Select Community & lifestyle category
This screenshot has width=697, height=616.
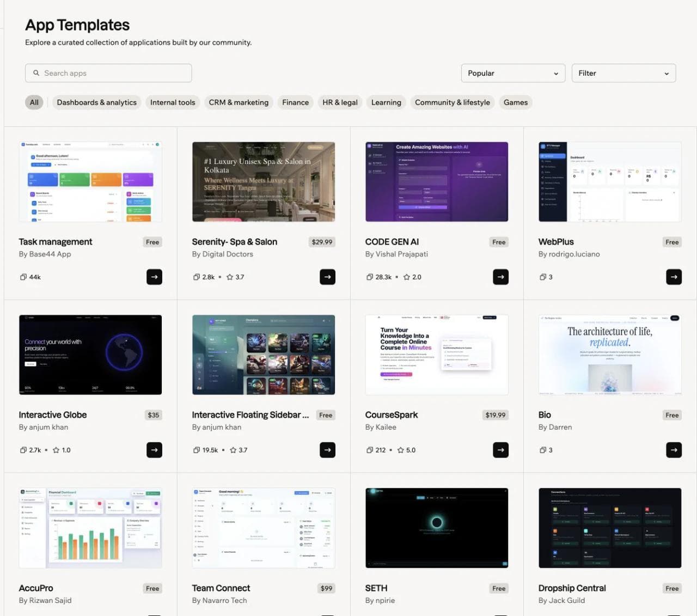tap(453, 102)
